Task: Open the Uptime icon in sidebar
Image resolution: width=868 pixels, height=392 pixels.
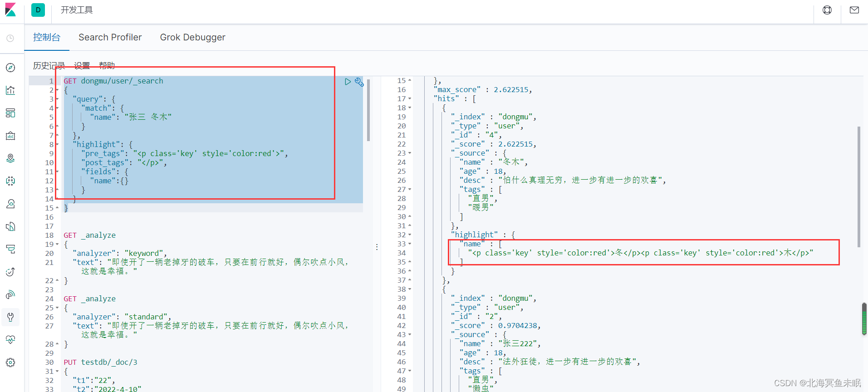Action: click(x=10, y=272)
